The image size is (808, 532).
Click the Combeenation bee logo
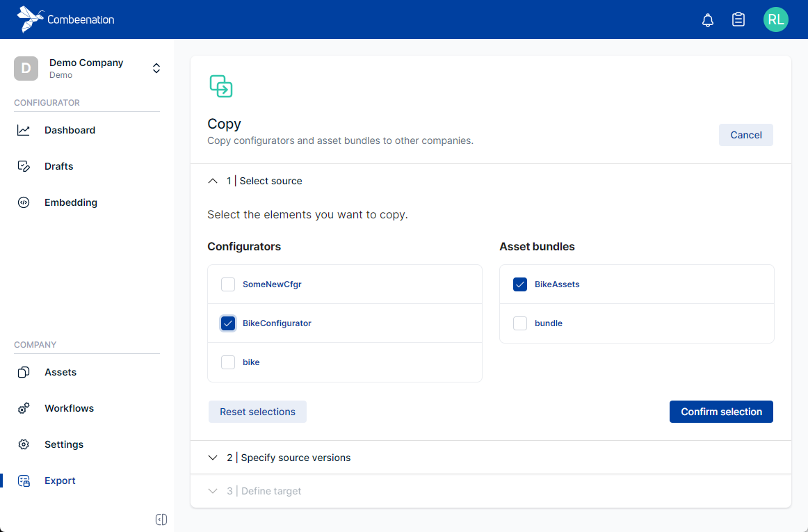tap(30, 19)
